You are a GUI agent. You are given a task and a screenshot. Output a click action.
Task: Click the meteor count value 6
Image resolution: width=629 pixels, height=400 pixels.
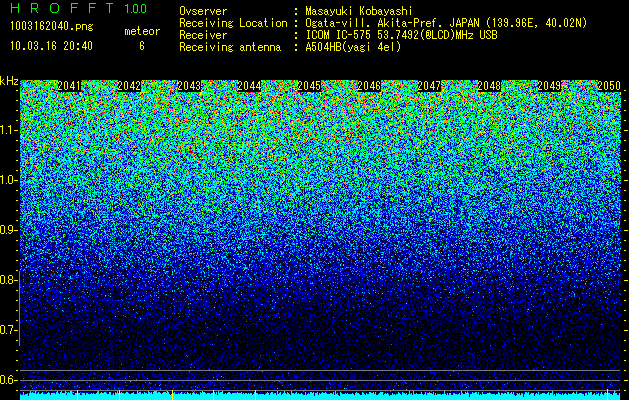click(x=142, y=46)
